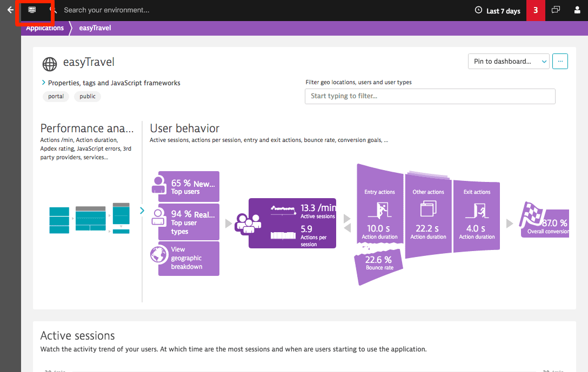Open the 'Pin to dashboard...' dropdown
This screenshot has width=588, height=372.
pos(509,62)
